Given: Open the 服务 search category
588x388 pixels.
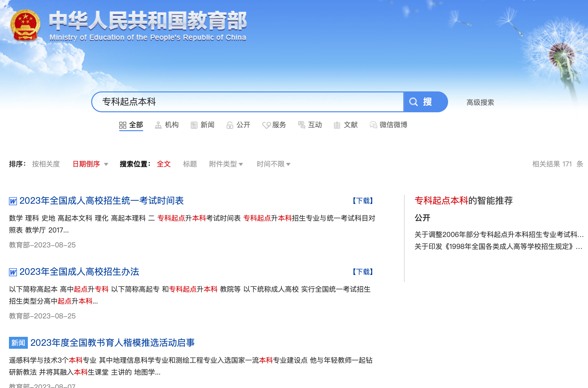Looking at the screenshot, I should pyautogui.click(x=274, y=125).
